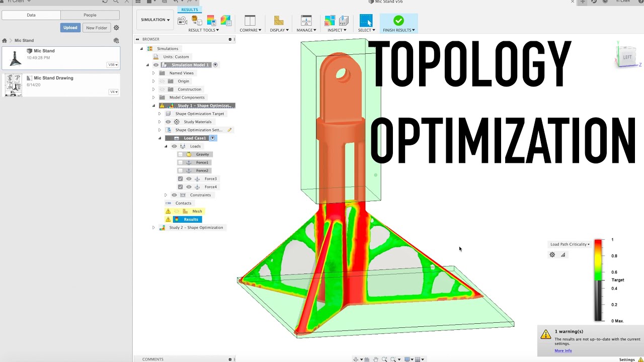
Task: Open Mic Stand Drawing thumbnail
Action: pyautogui.click(x=13, y=85)
